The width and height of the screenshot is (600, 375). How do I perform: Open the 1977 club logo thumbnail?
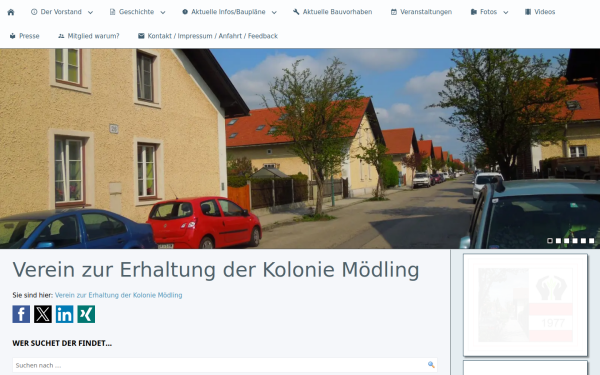(525, 305)
